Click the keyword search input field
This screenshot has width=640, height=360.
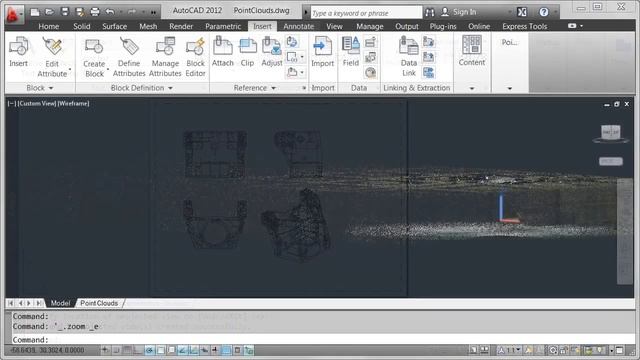coord(366,13)
